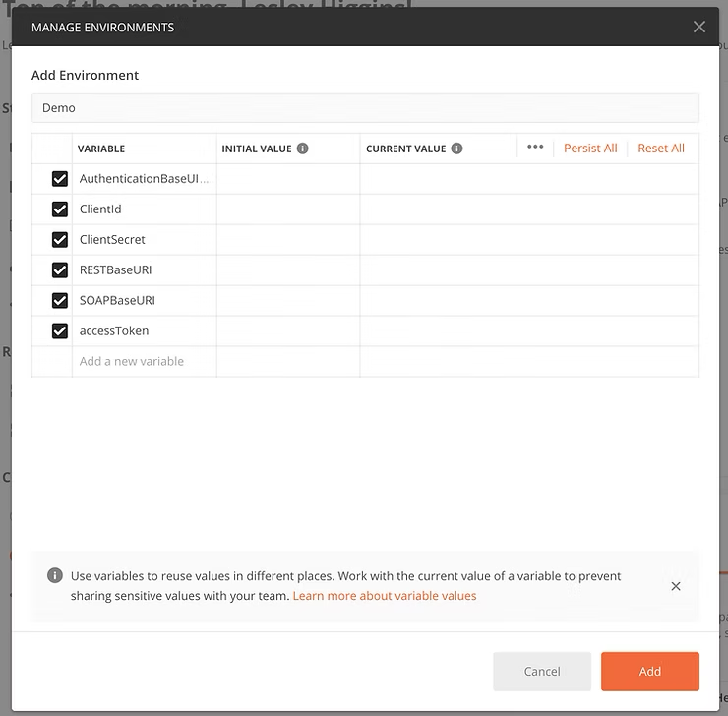Select the ClientSecret variable name

point(112,240)
